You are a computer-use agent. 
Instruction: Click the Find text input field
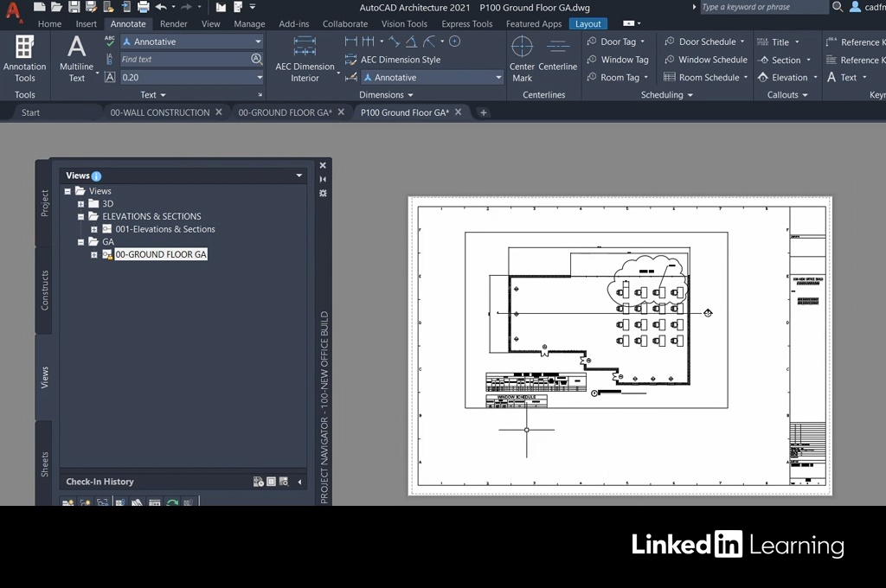pyautogui.click(x=183, y=60)
